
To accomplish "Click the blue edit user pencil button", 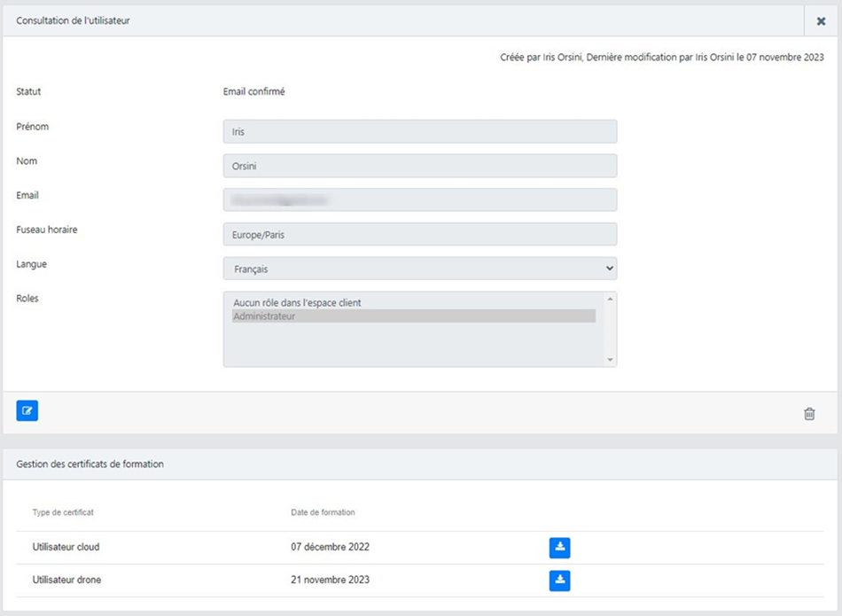I will tap(27, 411).
